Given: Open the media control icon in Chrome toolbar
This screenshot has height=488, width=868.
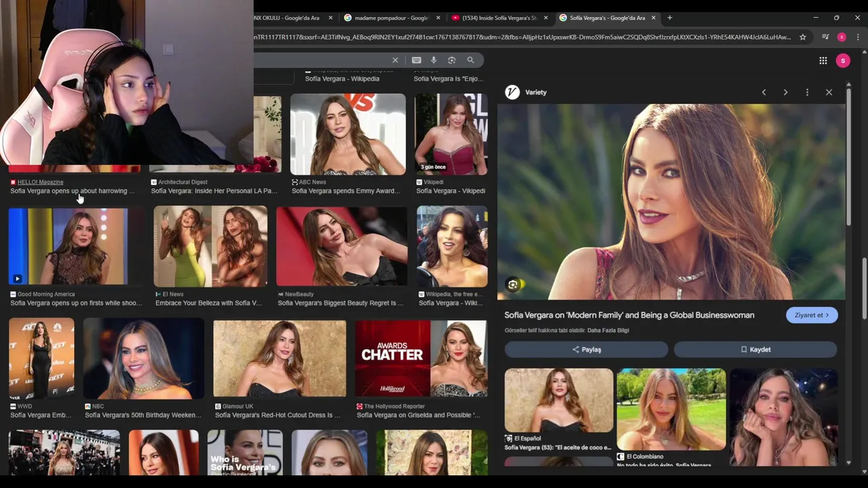Looking at the screenshot, I should pos(825,37).
